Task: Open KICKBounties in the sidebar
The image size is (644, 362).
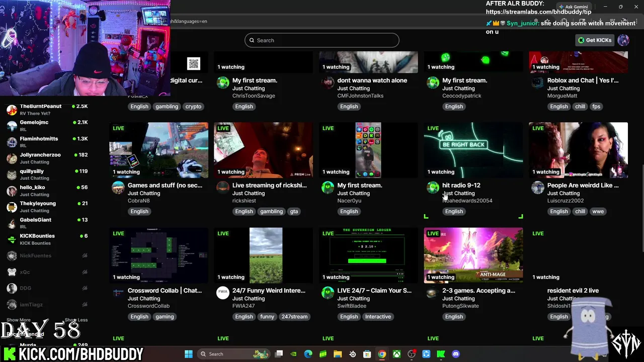Action: [47, 239]
